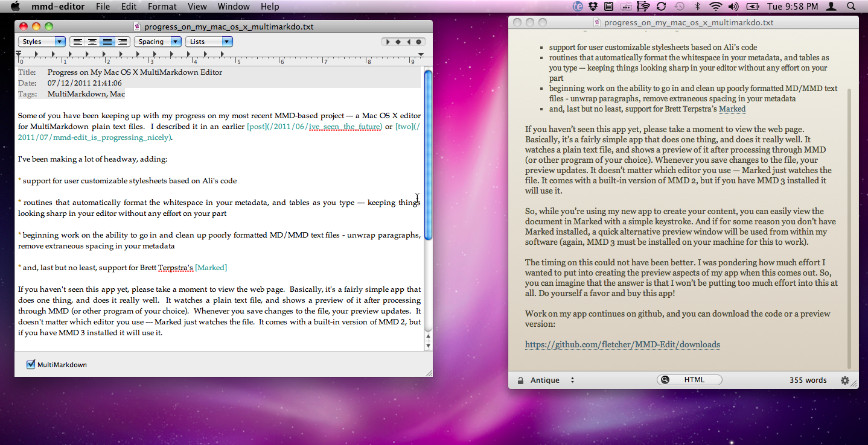This screenshot has width=868, height=445.
Task: Click the align left text icon
Action: click(x=77, y=42)
